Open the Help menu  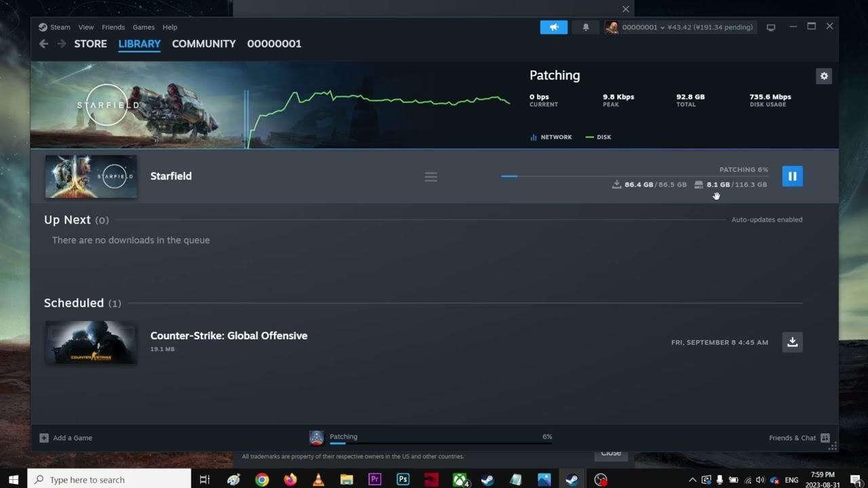[170, 27]
